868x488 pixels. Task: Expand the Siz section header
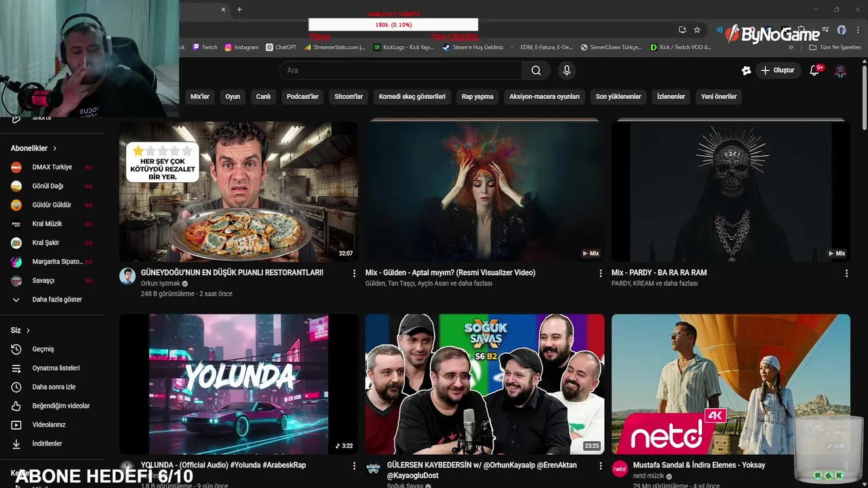pos(20,330)
